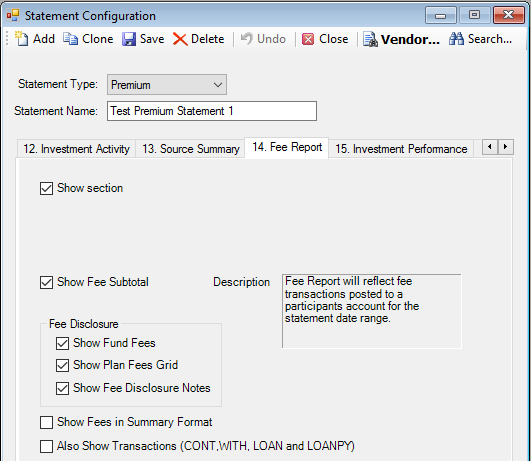
Task: Delete statement using red X icon
Action: click(x=180, y=39)
